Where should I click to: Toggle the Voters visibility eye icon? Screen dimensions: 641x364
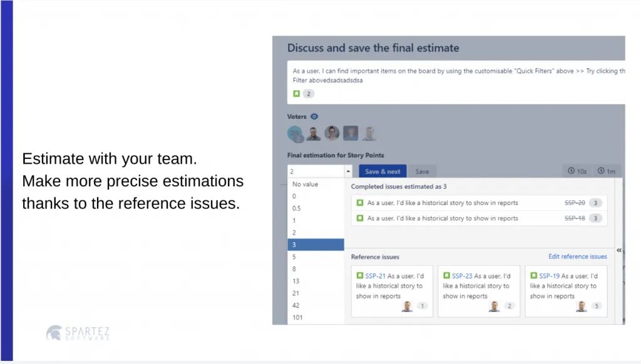click(314, 116)
